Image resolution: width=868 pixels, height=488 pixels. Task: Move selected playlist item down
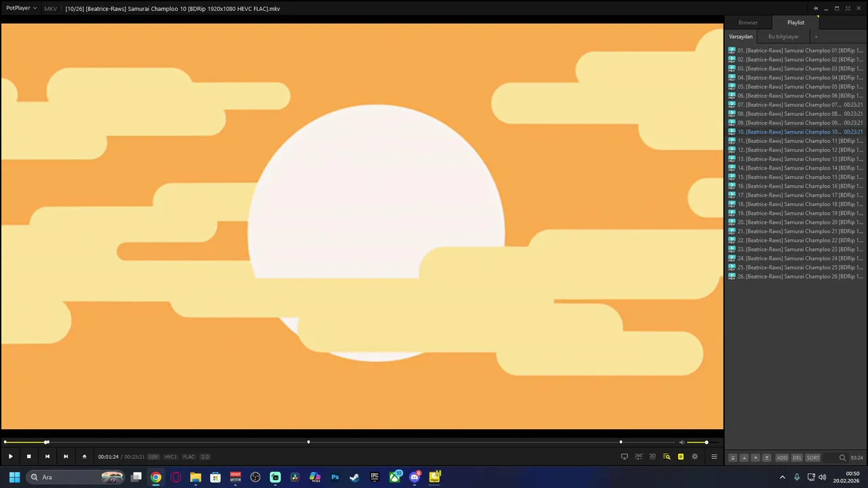(x=755, y=457)
